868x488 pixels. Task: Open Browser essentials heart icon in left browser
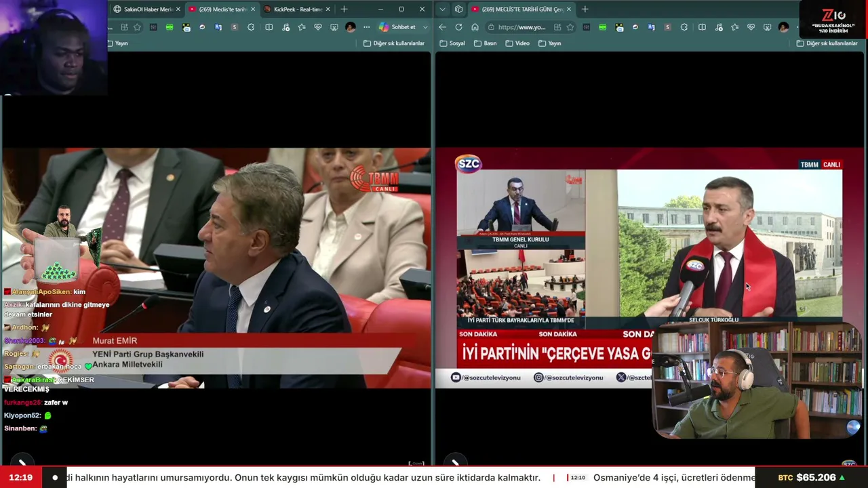point(318,27)
